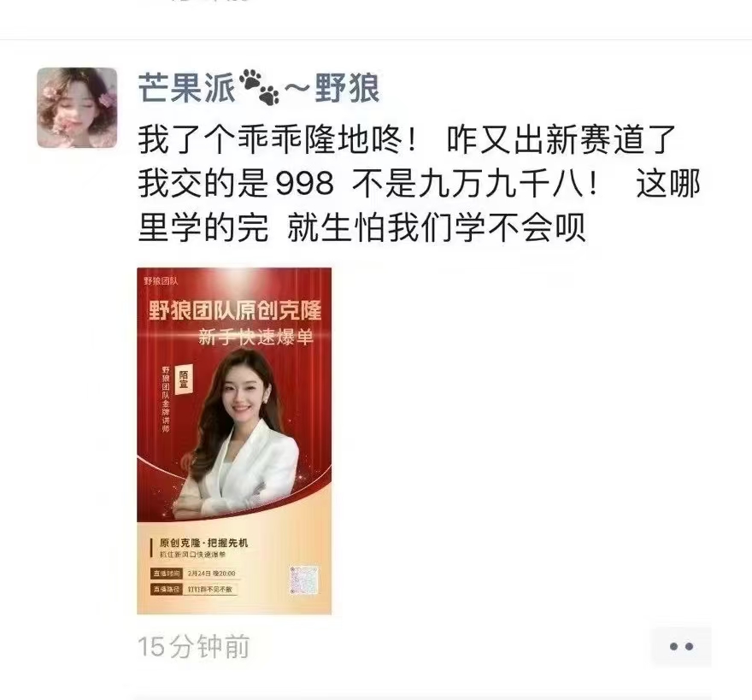The width and height of the screenshot is (752, 700).
Task: Click the 原创克隆·把握先机 poster caption
Action: [x=204, y=543]
